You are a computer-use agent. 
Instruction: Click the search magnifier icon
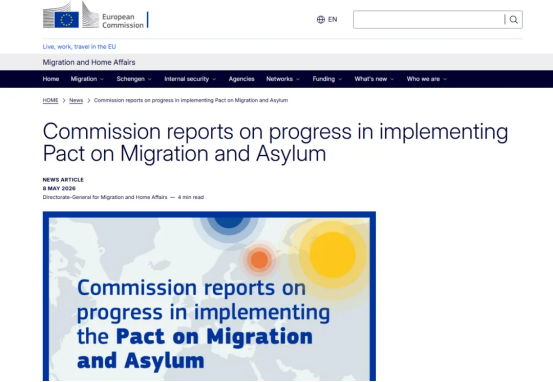pyautogui.click(x=514, y=20)
